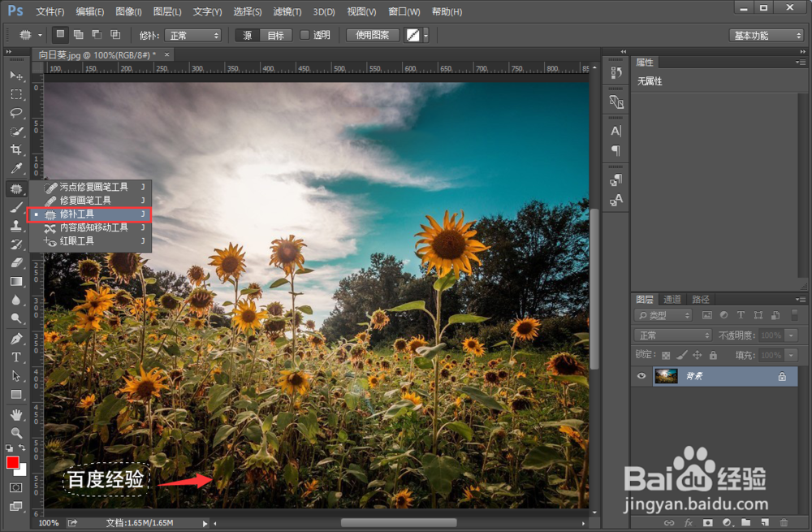The width and height of the screenshot is (812, 532).
Task: Toggle lock image pixels brush icon
Action: click(x=682, y=356)
